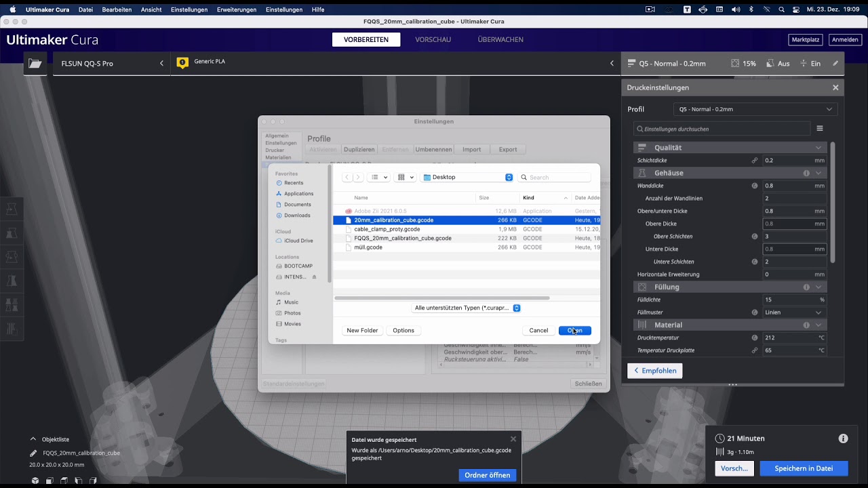Open the Bearbeiten menu
The height and width of the screenshot is (488, 868).
(117, 9)
